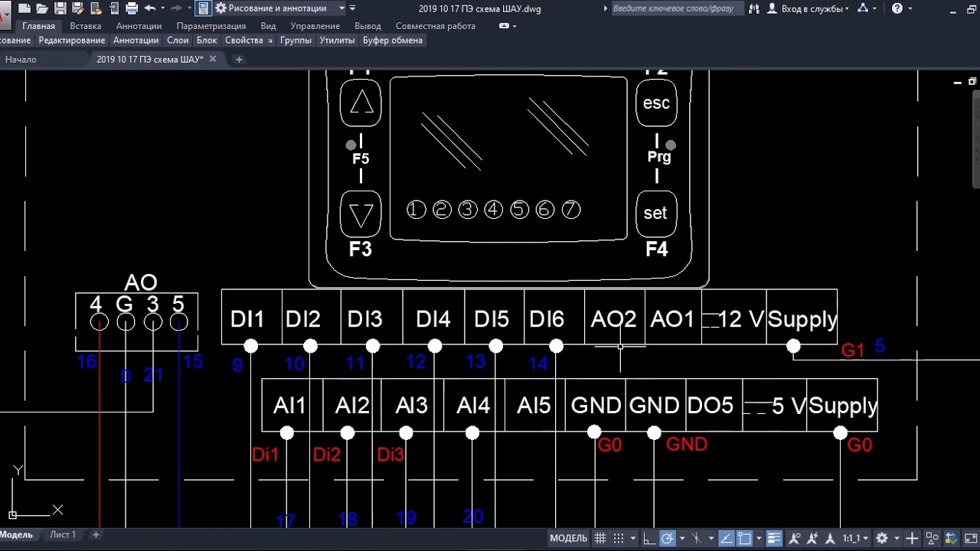Click the workspace monitor icon in quick access toolbar
Image resolution: width=980 pixels, height=551 pixels.
(203, 8)
